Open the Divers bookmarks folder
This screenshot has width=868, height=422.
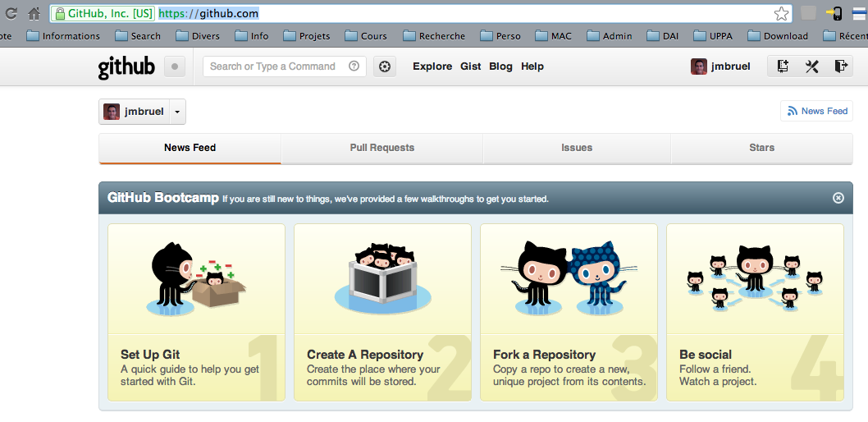click(x=198, y=36)
